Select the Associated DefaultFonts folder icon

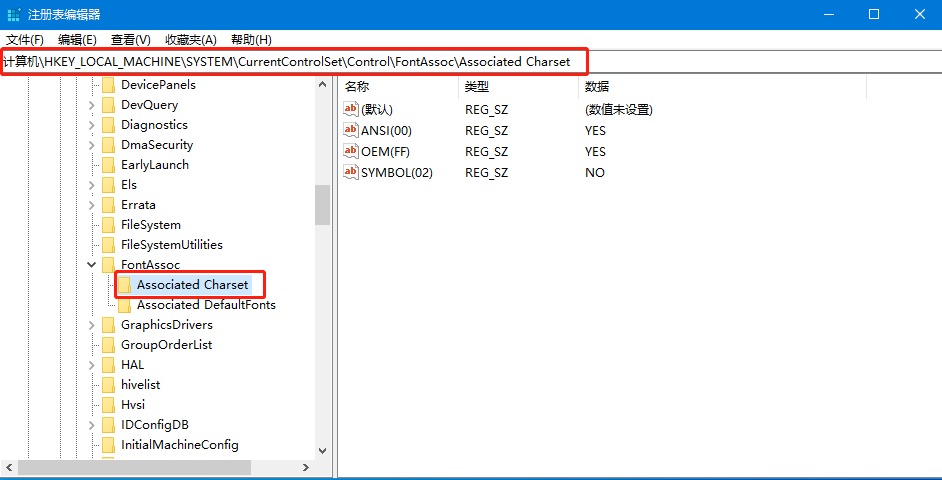[124, 305]
